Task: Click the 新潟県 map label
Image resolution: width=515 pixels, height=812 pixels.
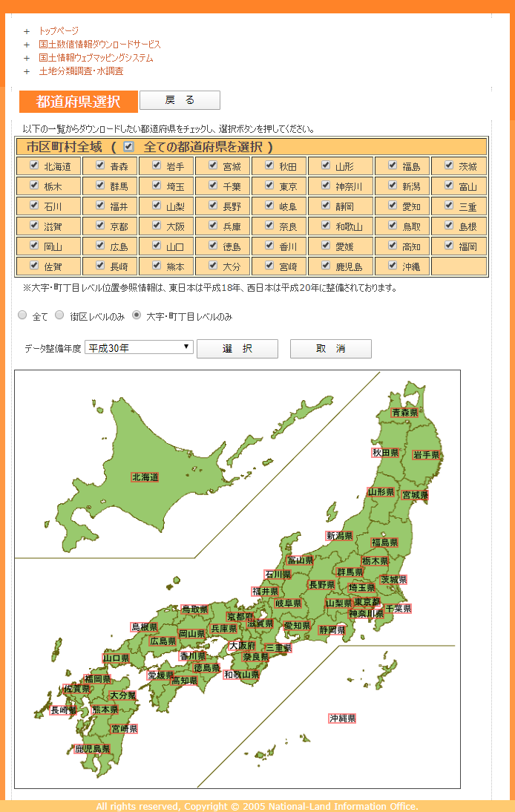Action: tap(338, 536)
